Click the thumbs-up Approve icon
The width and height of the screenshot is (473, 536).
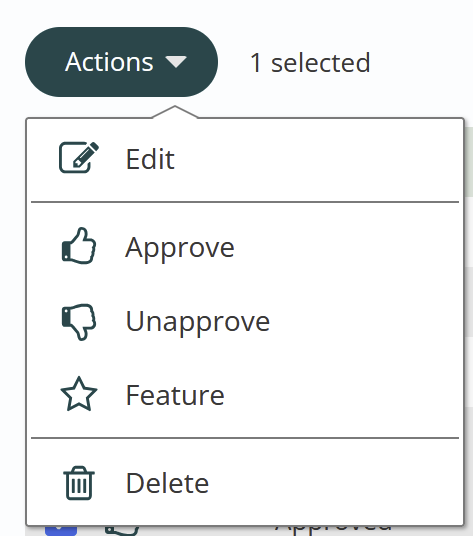[79, 246]
